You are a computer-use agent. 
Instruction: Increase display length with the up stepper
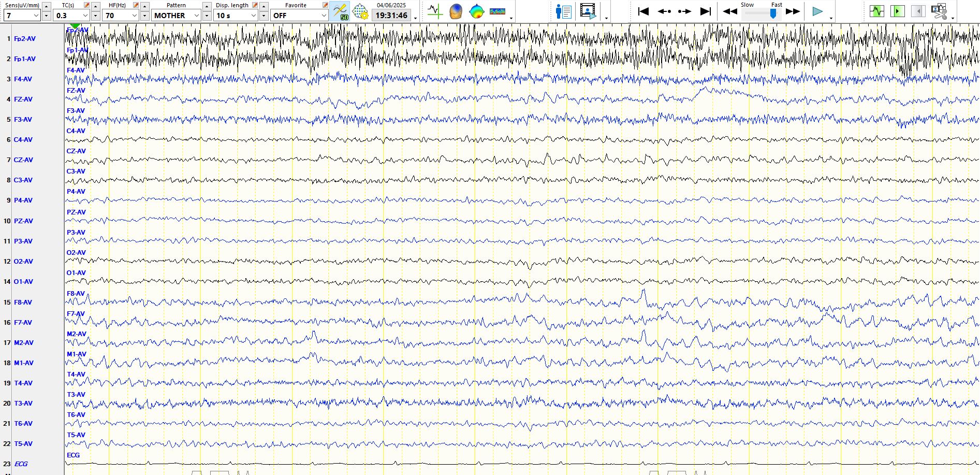click(264, 6)
